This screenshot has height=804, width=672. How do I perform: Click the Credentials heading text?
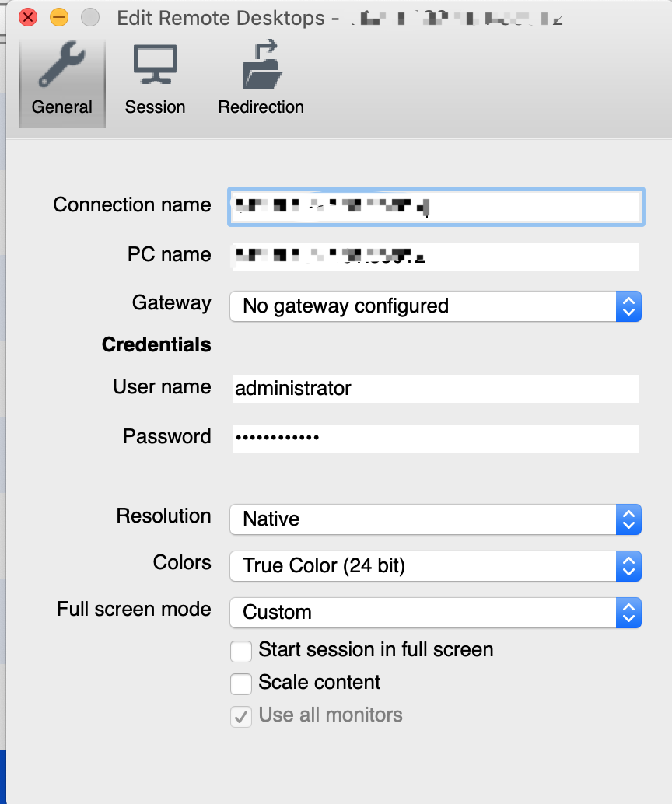click(156, 344)
